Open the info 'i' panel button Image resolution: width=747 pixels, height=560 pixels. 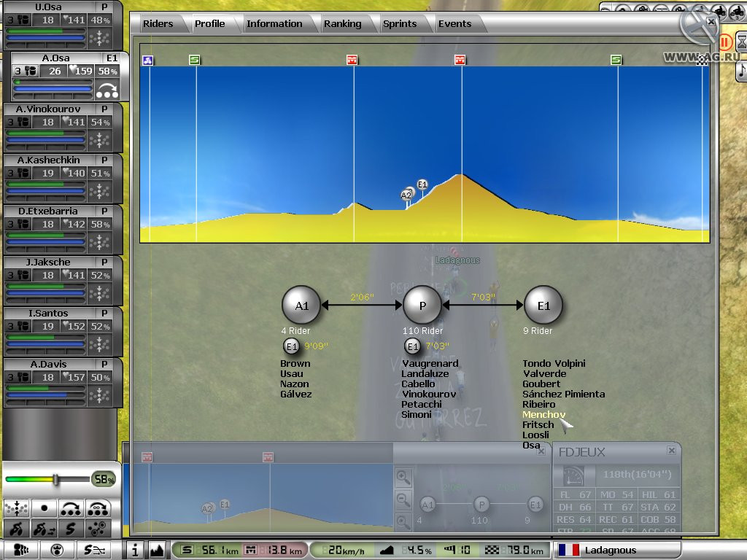pos(135,550)
